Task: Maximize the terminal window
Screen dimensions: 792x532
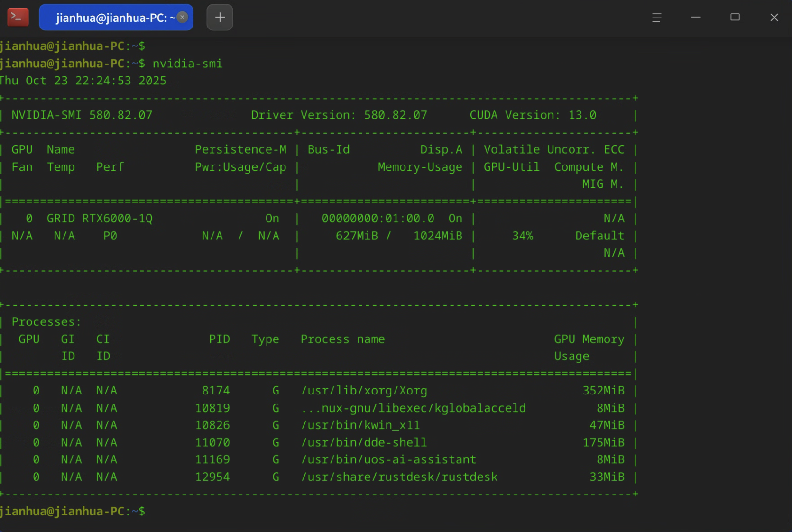Action: 735,18
